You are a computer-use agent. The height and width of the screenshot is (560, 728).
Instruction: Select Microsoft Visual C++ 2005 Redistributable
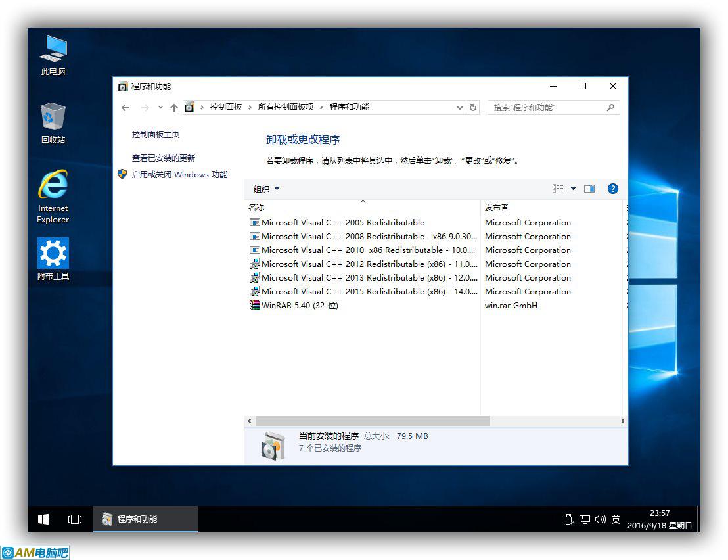coord(342,222)
